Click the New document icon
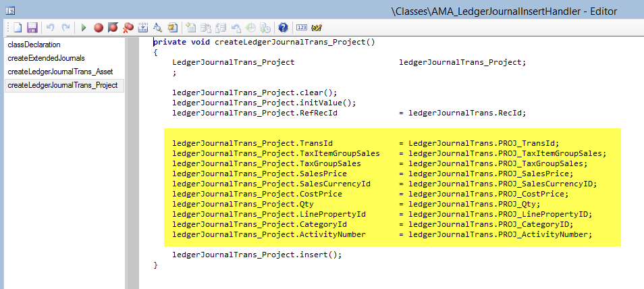The image size is (644, 289). click(18, 28)
